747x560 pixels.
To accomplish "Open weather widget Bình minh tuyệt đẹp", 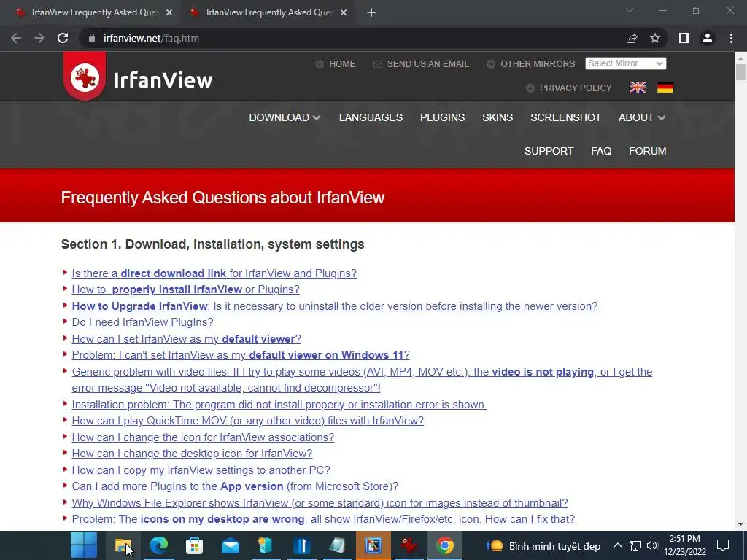I will [543, 545].
